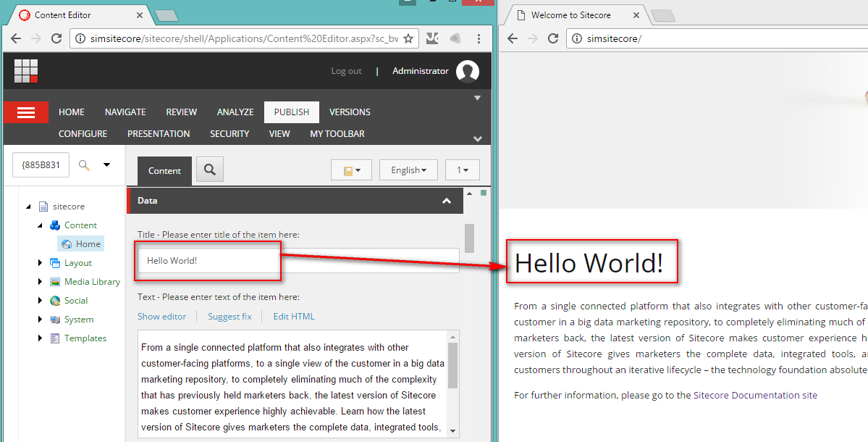Click the gray cloud extension icon
Image resolution: width=868 pixels, height=442 pixels.
pyautogui.click(x=455, y=38)
